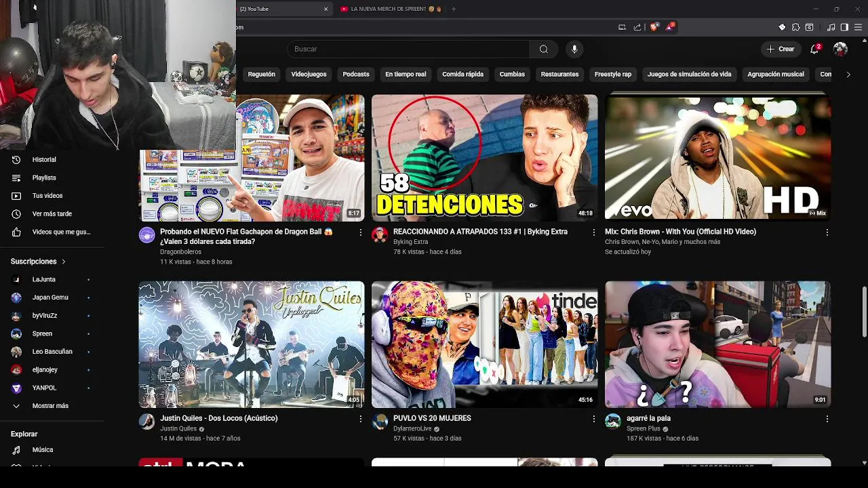This screenshot has height=488, width=868.
Task: Select the Cumbias chip
Action: 512,75
